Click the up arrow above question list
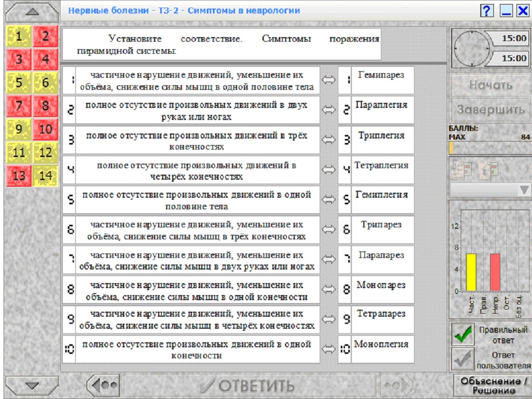 point(32,12)
